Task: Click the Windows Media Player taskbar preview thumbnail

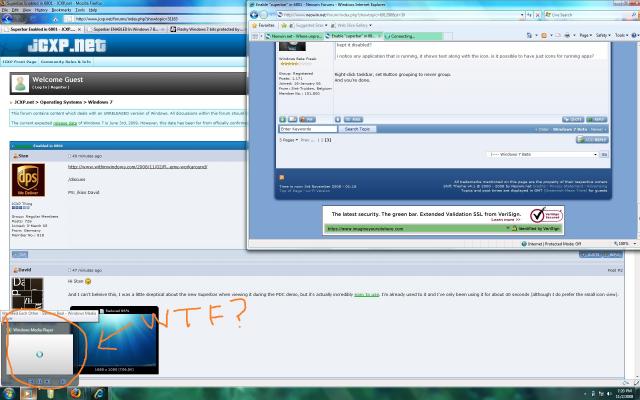Action: coord(40,354)
